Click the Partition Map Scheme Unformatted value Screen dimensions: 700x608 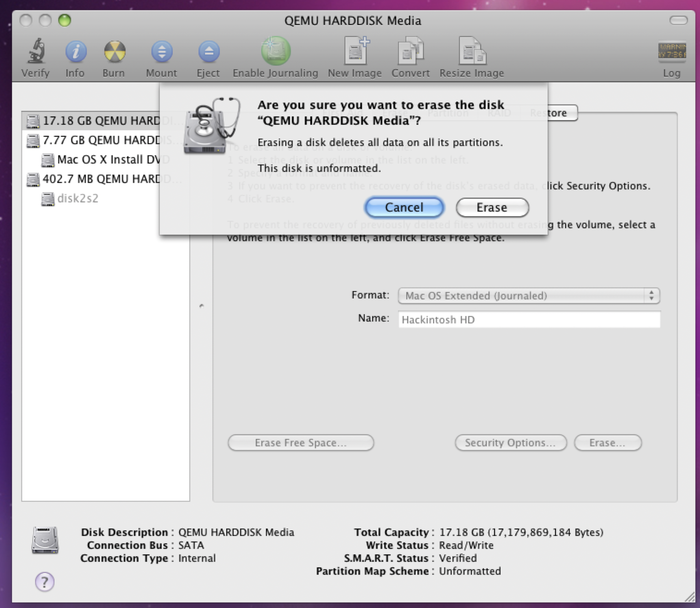point(470,571)
